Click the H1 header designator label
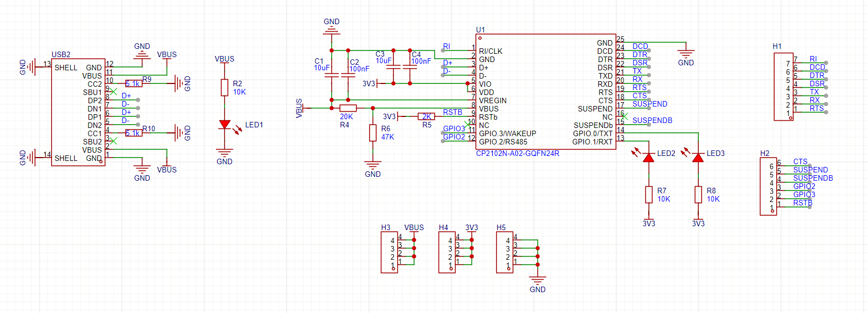Screen dimensions: 868x313 click(x=777, y=46)
